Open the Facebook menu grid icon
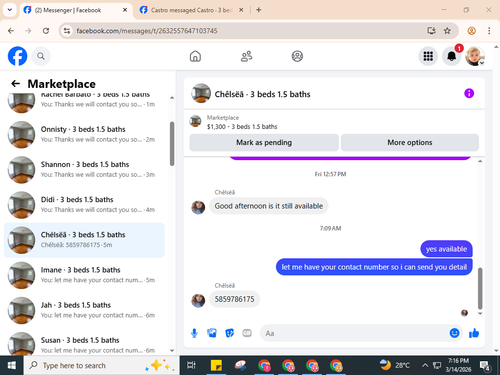 click(x=428, y=56)
